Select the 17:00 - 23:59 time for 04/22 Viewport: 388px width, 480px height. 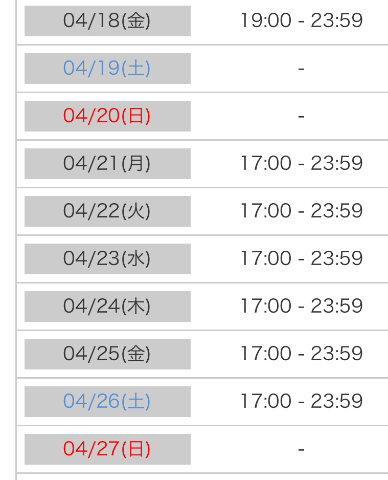[x=302, y=211]
